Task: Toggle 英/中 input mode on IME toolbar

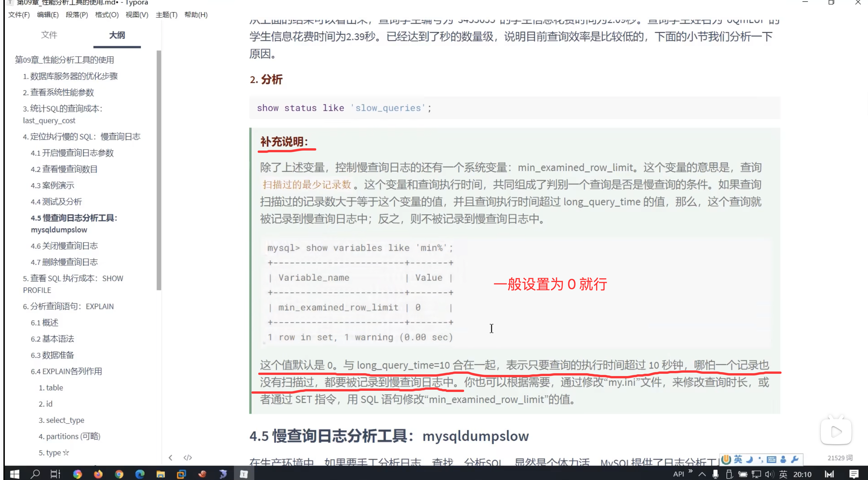Action: click(x=738, y=459)
